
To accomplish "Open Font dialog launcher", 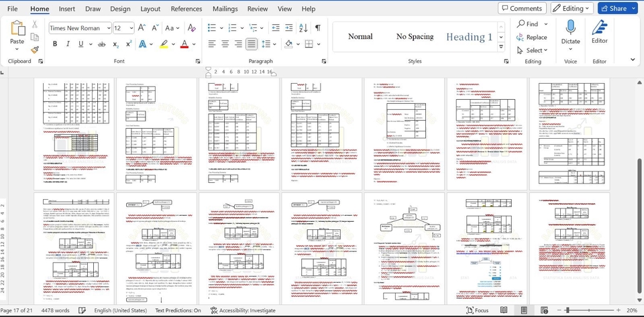I will (198, 61).
